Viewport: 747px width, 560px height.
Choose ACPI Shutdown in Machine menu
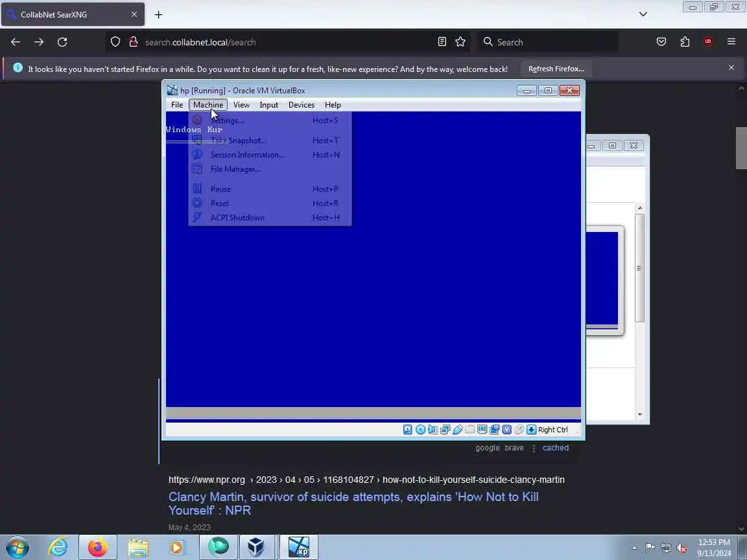[x=270, y=218]
